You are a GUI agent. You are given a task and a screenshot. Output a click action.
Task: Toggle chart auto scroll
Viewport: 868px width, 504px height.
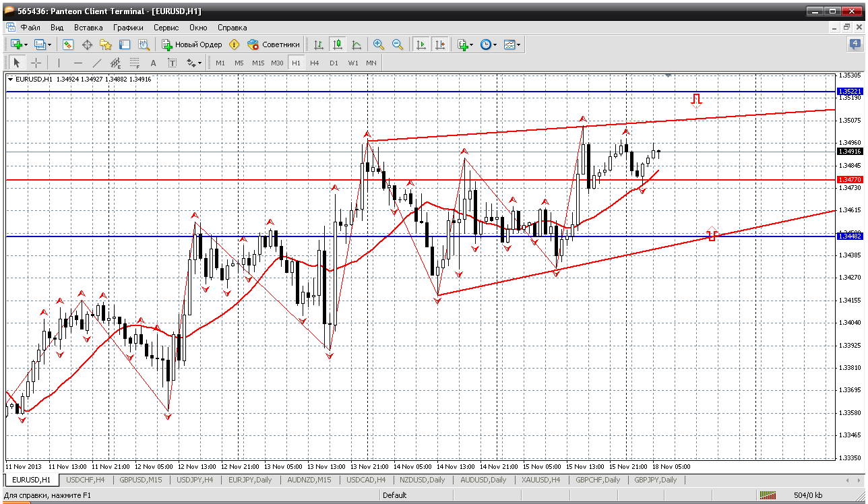[x=421, y=44]
